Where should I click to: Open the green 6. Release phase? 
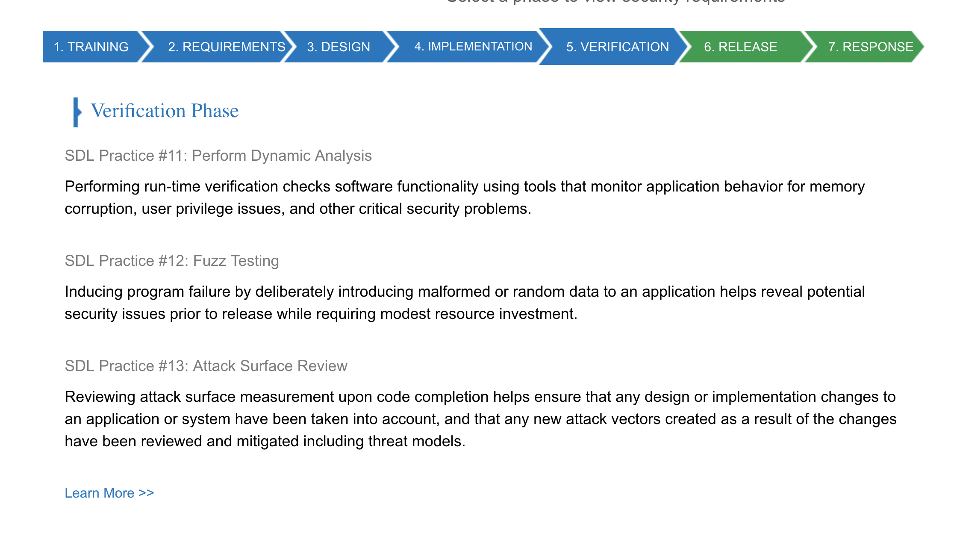[740, 47]
